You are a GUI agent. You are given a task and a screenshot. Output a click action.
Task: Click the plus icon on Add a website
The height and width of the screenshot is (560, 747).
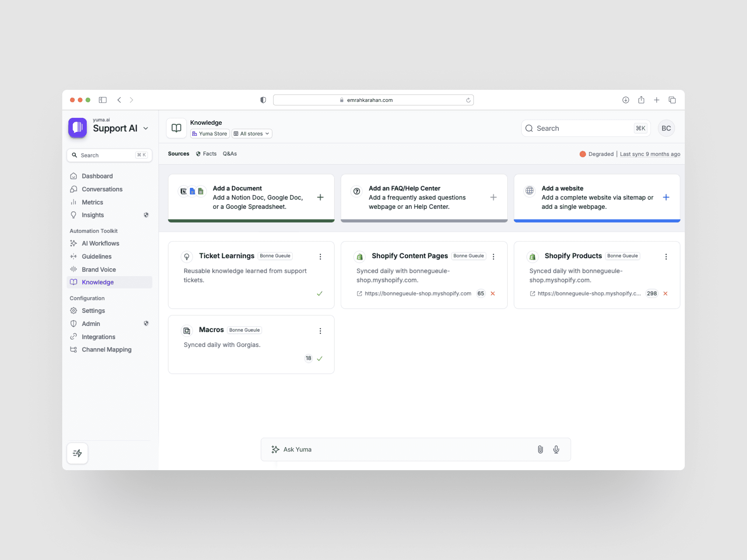tap(666, 197)
